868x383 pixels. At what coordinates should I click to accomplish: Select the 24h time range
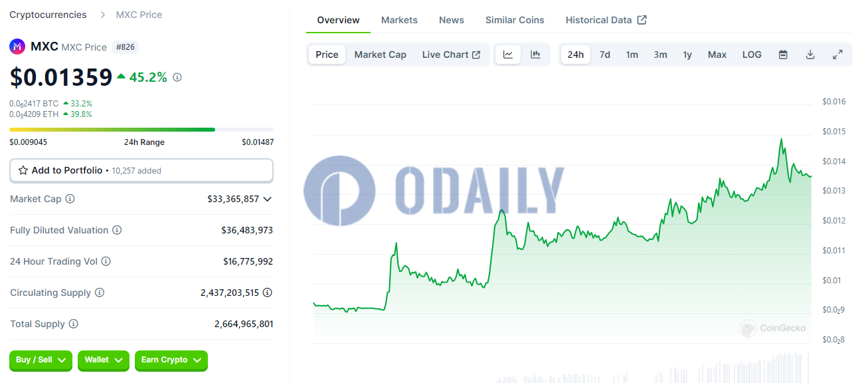tap(576, 55)
